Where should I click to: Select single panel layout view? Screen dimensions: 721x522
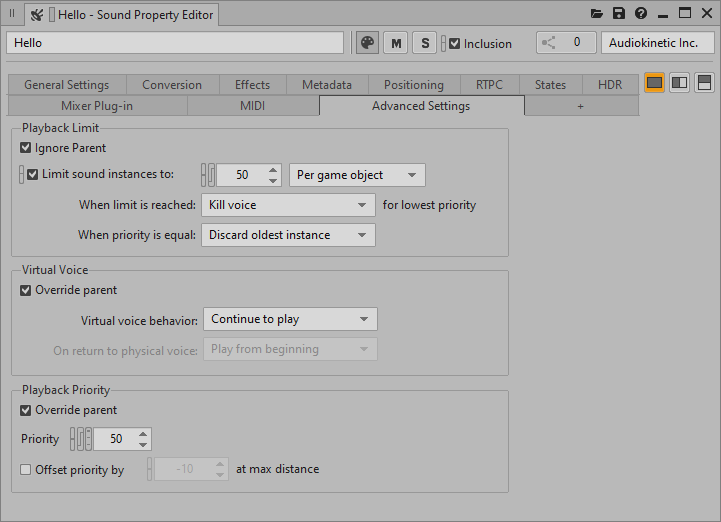tap(655, 83)
